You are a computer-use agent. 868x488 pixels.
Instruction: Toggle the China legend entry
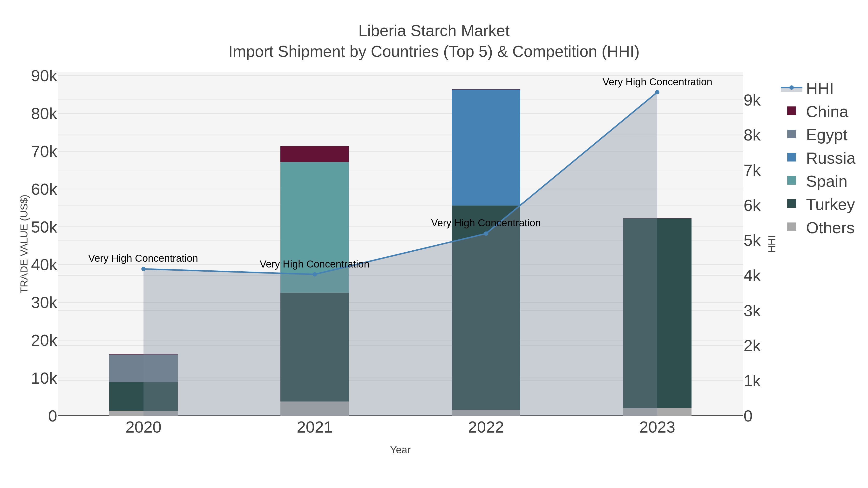[817, 112]
